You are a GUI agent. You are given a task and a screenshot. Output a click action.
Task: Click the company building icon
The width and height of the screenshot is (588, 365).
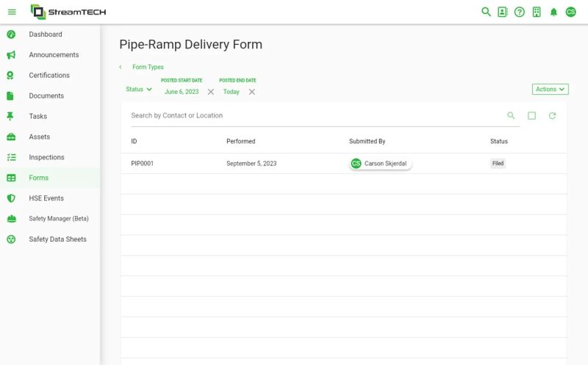pyautogui.click(x=537, y=12)
